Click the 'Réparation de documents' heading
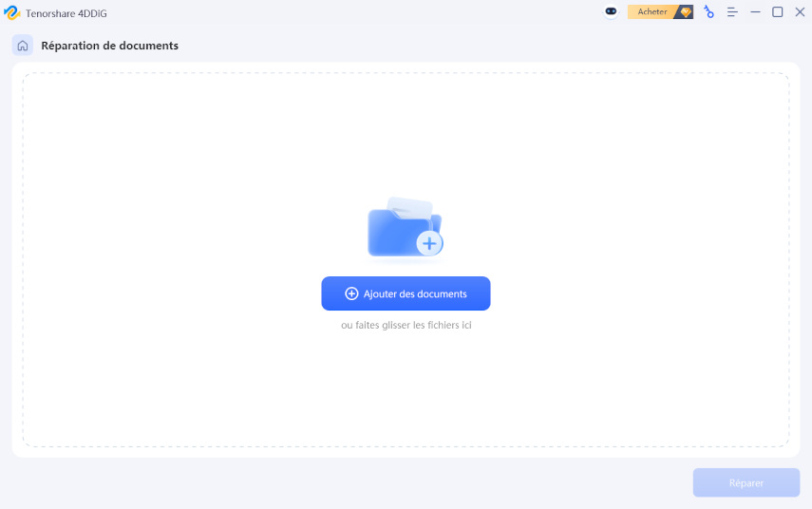The width and height of the screenshot is (812, 509). coord(110,46)
